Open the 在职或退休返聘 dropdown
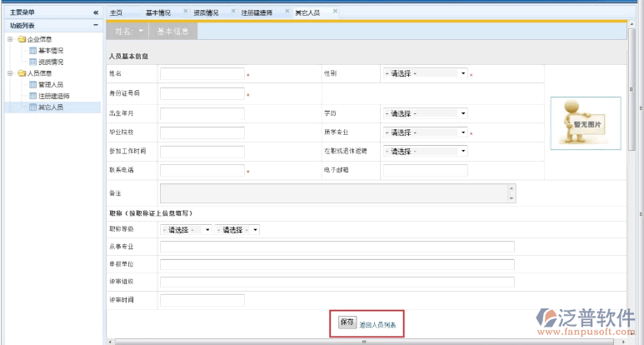Image resolution: width=644 pixels, height=345 pixels. click(425, 151)
